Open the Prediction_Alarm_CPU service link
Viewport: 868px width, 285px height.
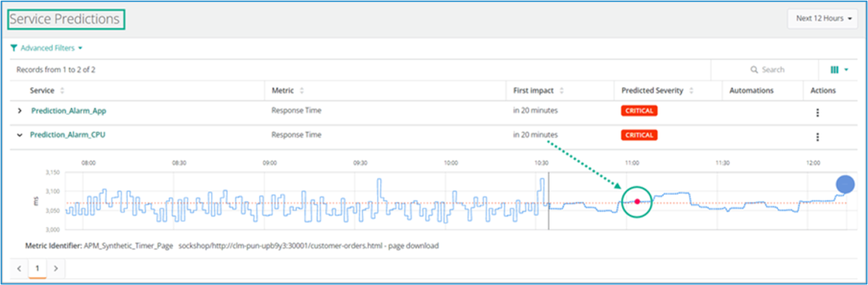click(68, 134)
